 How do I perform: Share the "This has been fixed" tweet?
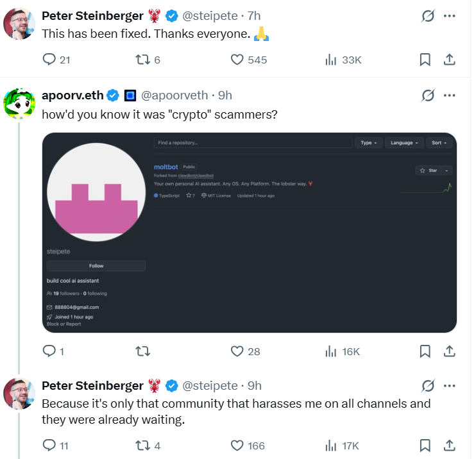tap(450, 60)
